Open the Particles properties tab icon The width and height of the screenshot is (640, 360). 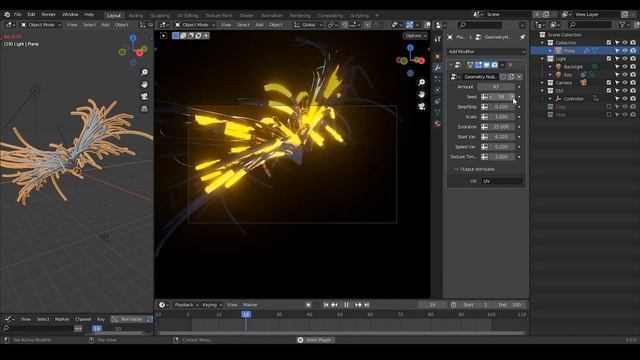pyautogui.click(x=438, y=79)
